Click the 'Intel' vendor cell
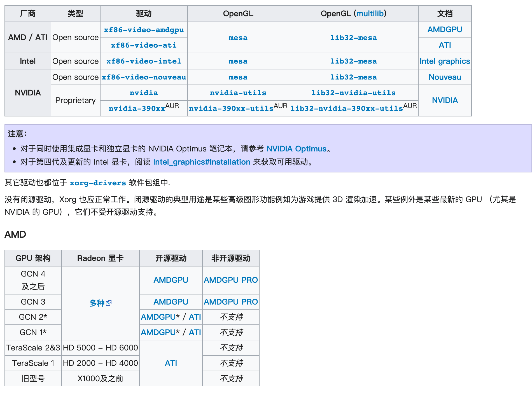 click(28, 61)
